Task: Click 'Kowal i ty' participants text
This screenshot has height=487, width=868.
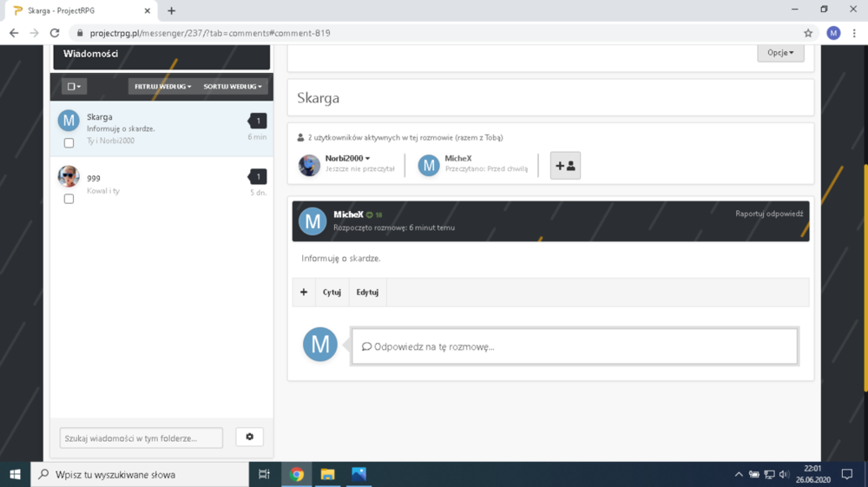Action: (103, 191)
